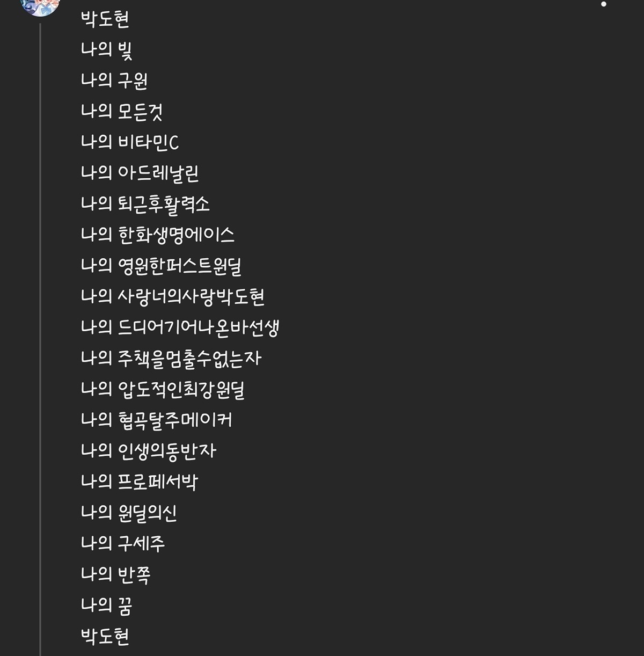Select the line '나의 영원한퍼스트원딜'
This screenshot has width=644, height=656.
coord(161,266)
